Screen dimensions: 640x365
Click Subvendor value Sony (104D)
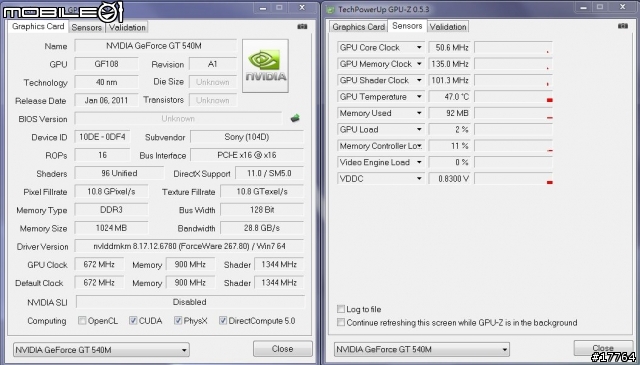tap(247, 137)
